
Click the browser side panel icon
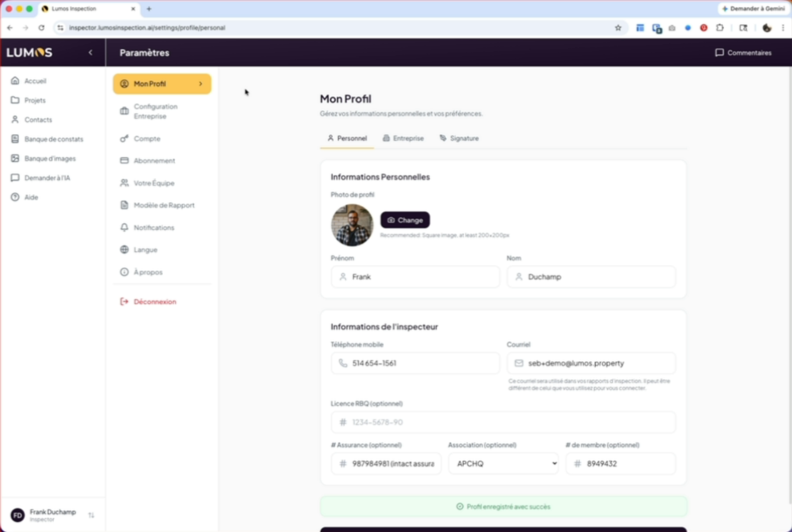point(743,28)
